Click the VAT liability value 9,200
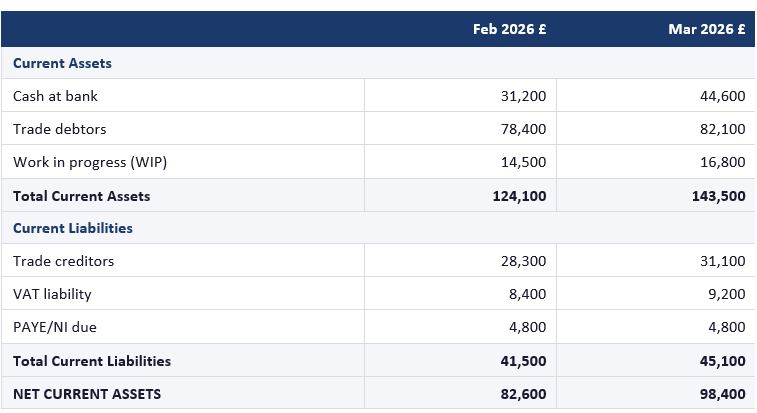The height and width of the screenshot is (413, 757). coord(726,294)
